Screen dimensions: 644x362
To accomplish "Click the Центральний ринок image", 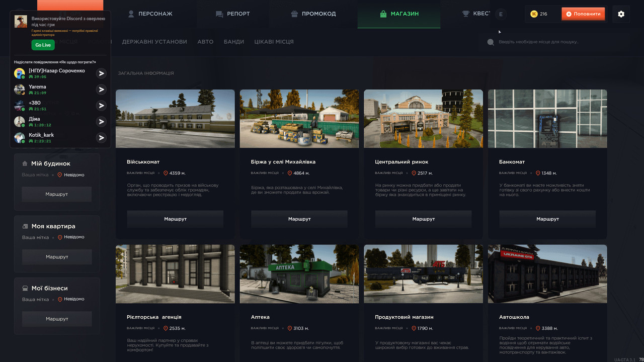I will tap(424, 119).
